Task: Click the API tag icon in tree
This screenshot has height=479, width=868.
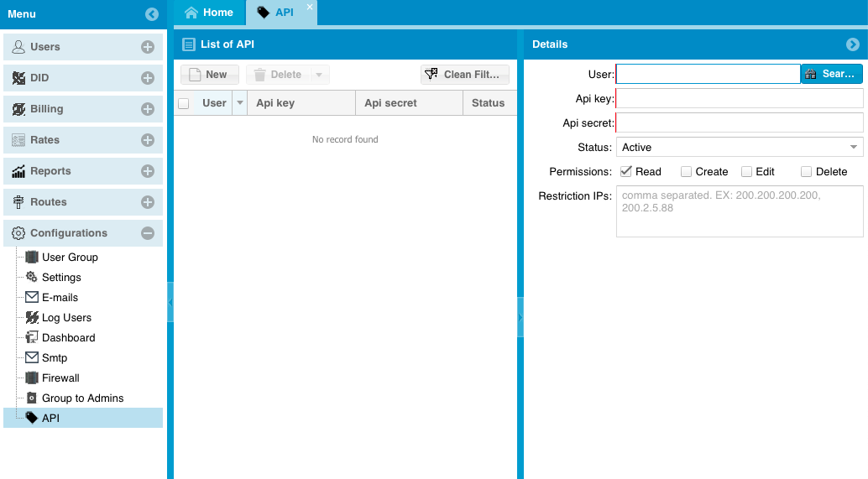Action: point(32,418)
